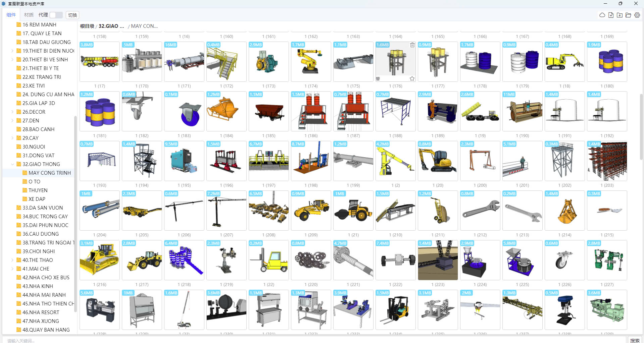644x343 pixels.
Task: Toggle the 代理 proxy switch
Action: tap(56, 15)
